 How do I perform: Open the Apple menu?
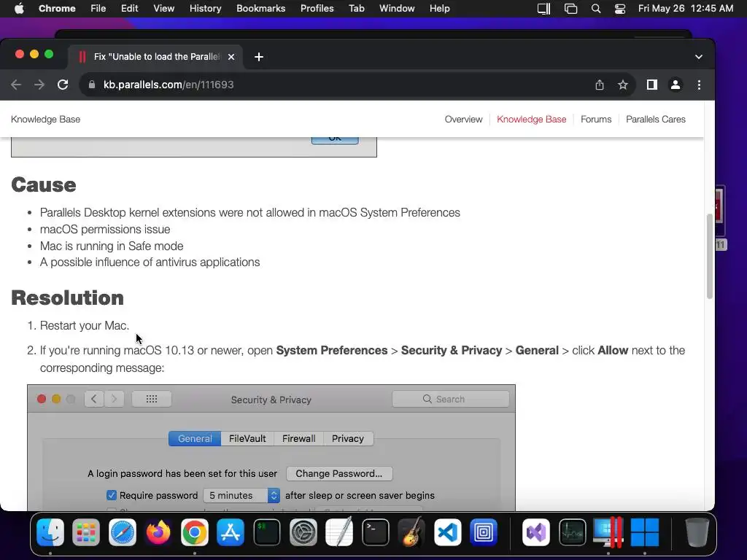[19, 9]
